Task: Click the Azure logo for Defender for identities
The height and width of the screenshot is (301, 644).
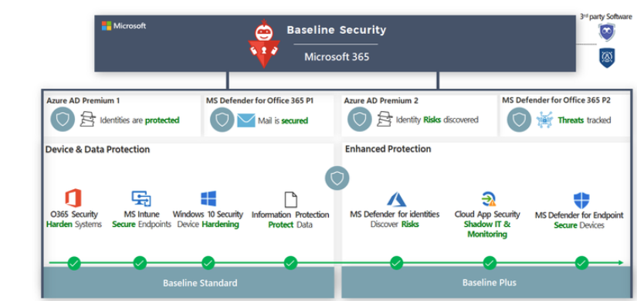Action: point(396,199)
